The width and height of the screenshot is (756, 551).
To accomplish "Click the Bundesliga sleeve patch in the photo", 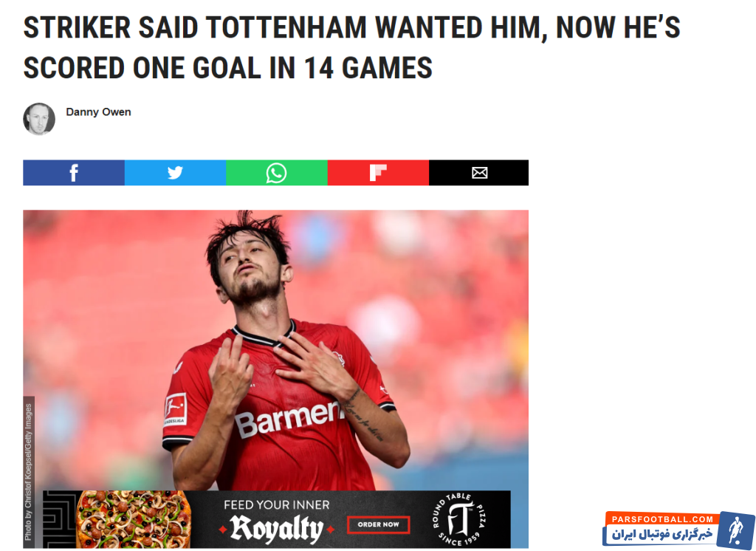I will pos(175,409).
